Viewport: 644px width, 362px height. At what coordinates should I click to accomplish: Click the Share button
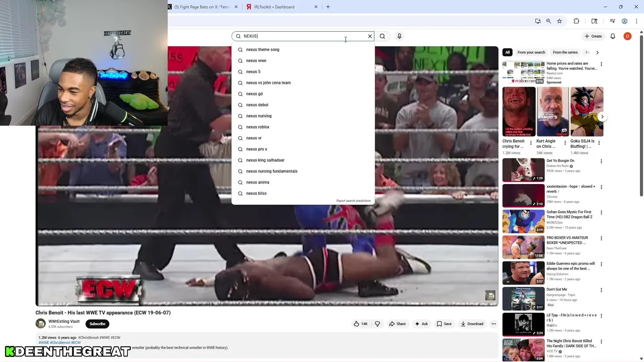tap(397, 324)
